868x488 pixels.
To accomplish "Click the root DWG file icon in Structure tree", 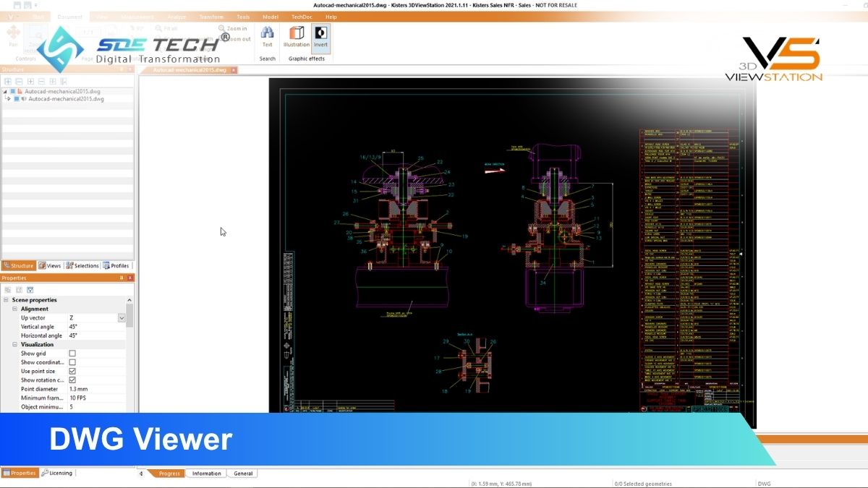I will click(20, 92).
